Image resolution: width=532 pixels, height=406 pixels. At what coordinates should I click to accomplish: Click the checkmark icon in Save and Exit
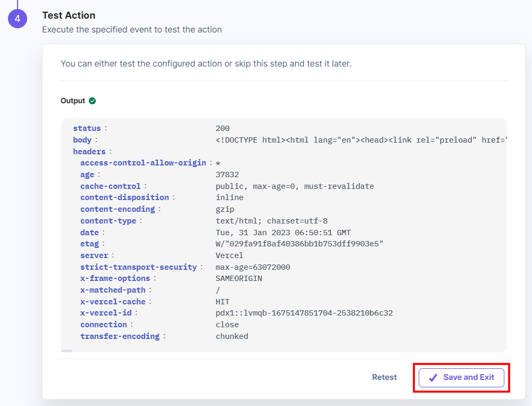(x=433, y=377)
